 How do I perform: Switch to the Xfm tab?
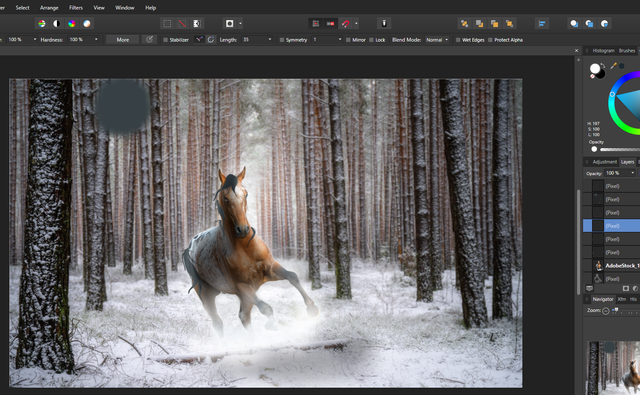pos(622,299)
